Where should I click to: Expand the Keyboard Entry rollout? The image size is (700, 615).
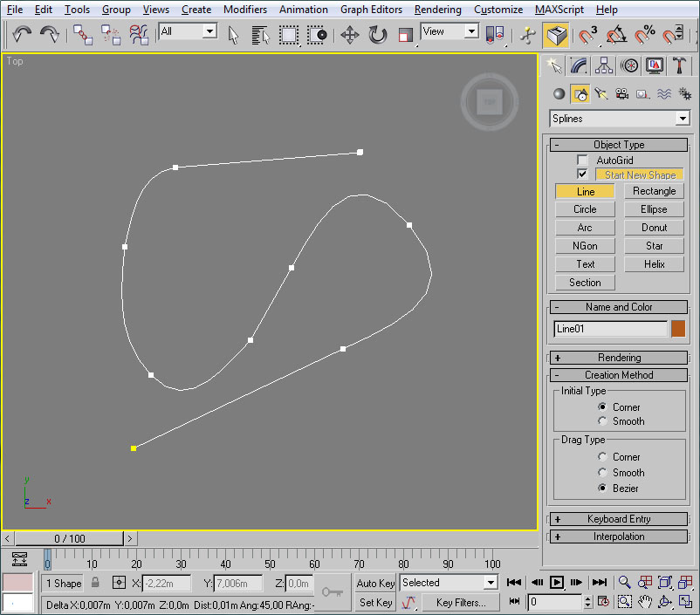click(x=618, y=519)
